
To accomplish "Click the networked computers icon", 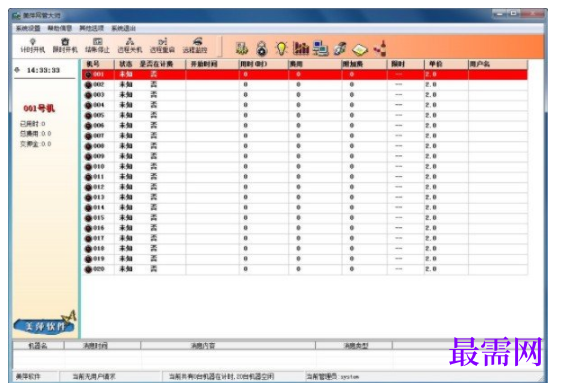I will click(320, 48).
